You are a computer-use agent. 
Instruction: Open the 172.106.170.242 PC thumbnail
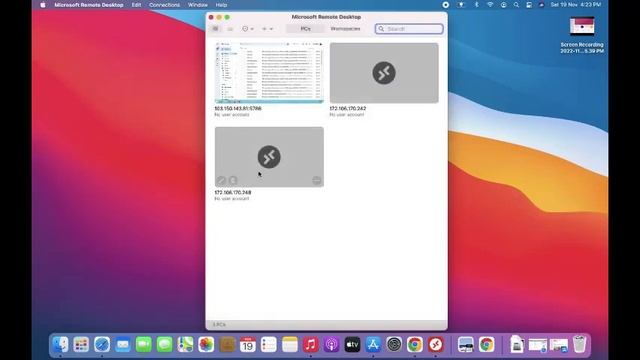click(x=384, y=73)
